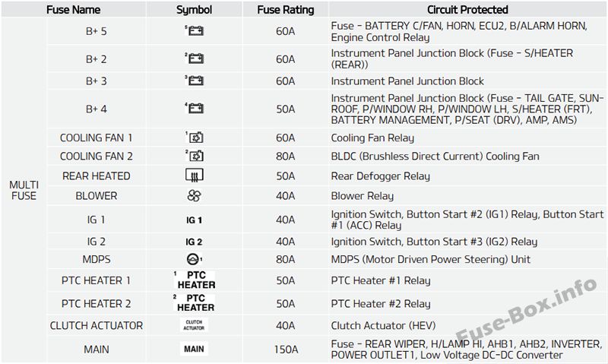Image resolution: width=608 pixels, height=364 pixels.
Task: Select the Fuse Rating column header
Action: (286, 9)
